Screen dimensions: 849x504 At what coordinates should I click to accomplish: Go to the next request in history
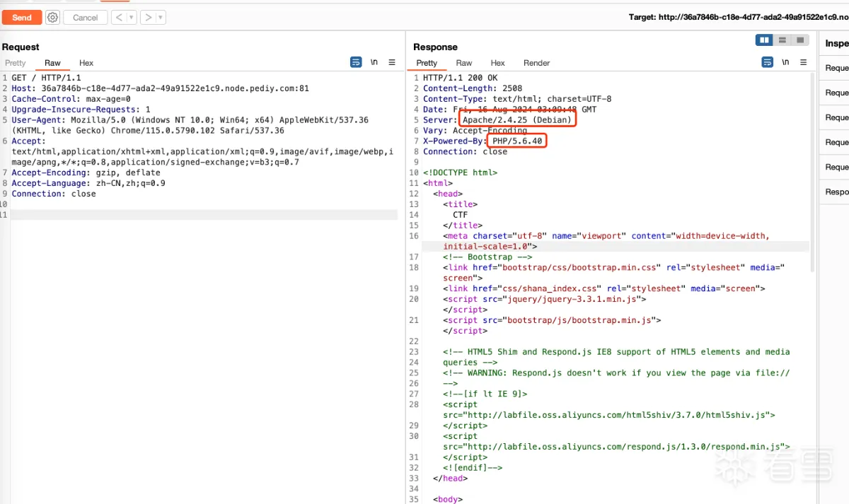pos(148,18)
